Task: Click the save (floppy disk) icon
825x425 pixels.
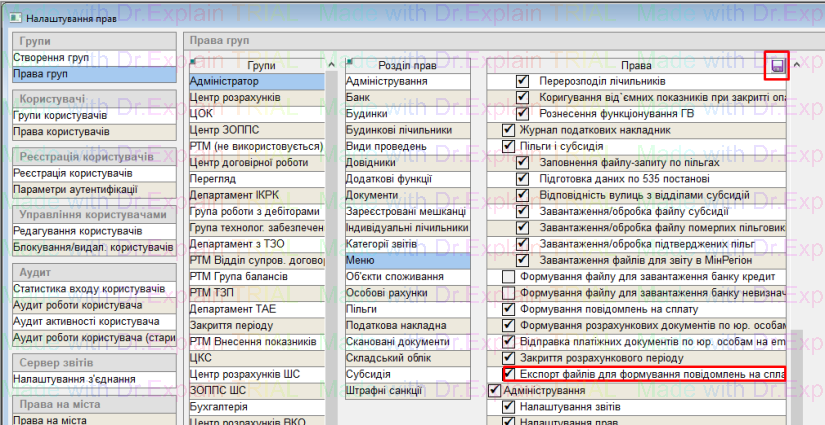Action: [x=776, y=66]
